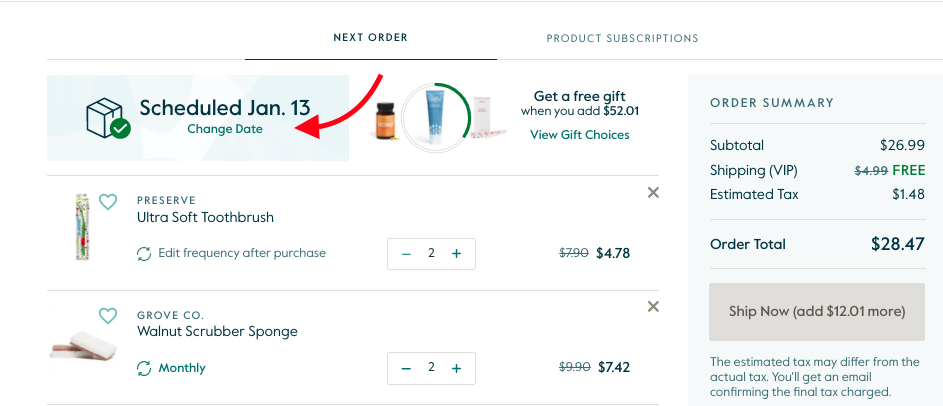
Task: Open the Ultra Soft Toothbrush product thumbnail
Action: click(x=82, y=227)
